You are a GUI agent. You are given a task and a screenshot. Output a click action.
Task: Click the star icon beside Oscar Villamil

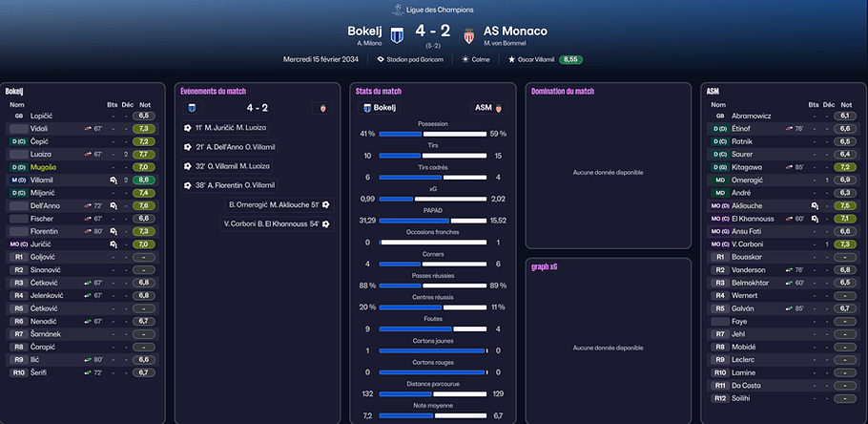pyautogui.click(x=511, y=59)
